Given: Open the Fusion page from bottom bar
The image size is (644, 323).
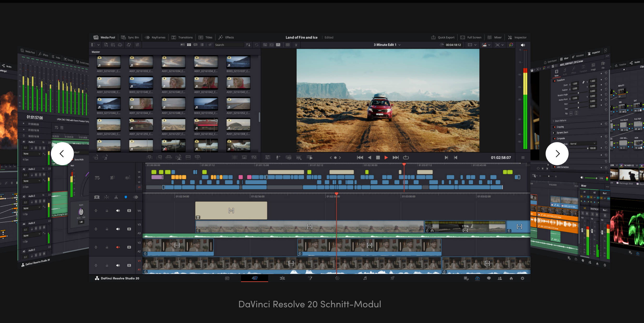Looking at the screenshot, I should click(x=311, y=278).
